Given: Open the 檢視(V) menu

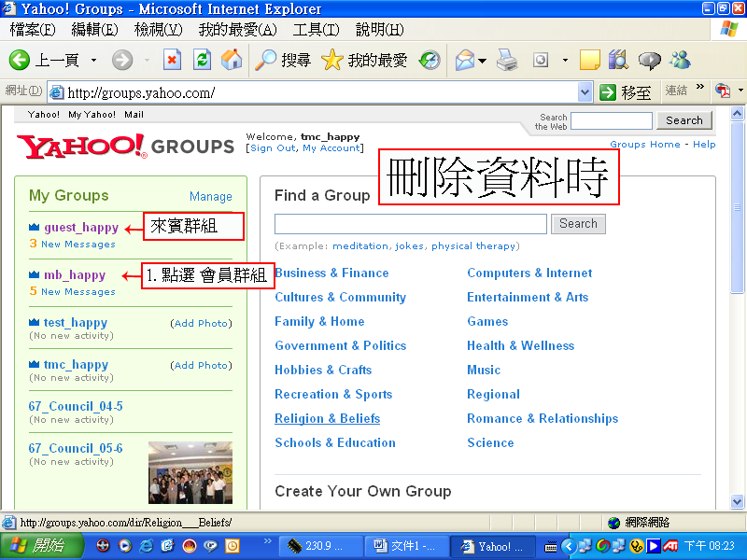Looking at the screenshot, I should (158, 30).
